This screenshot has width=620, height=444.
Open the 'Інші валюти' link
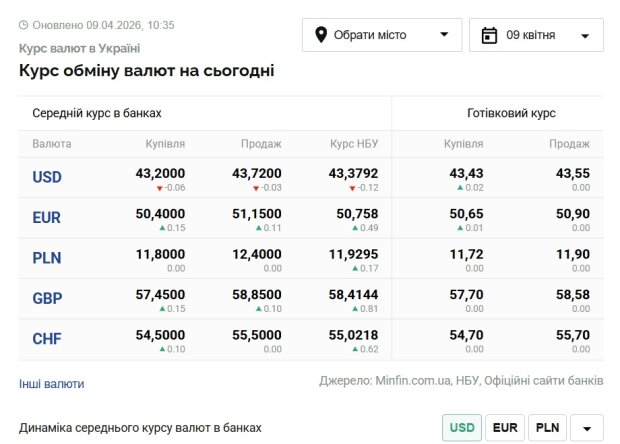coord(51,384)
